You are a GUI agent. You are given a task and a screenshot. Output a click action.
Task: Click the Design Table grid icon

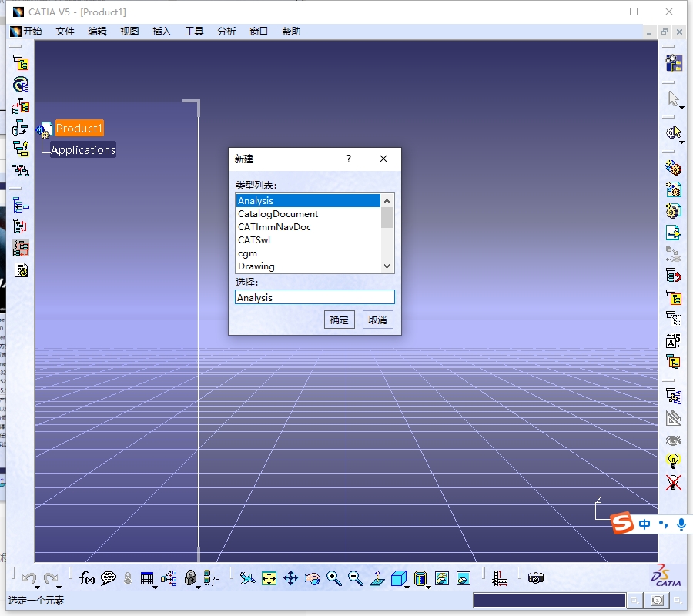(147, 578)
